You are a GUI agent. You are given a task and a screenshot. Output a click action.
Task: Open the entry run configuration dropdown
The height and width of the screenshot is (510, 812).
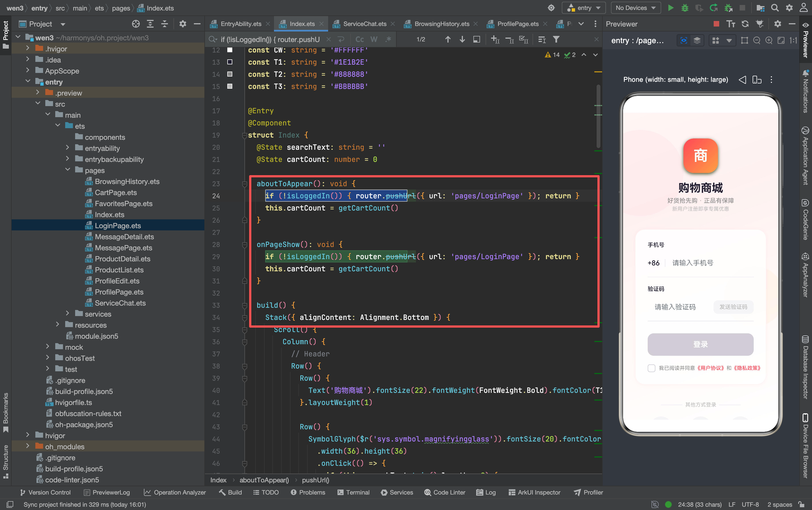pos(584,8)
